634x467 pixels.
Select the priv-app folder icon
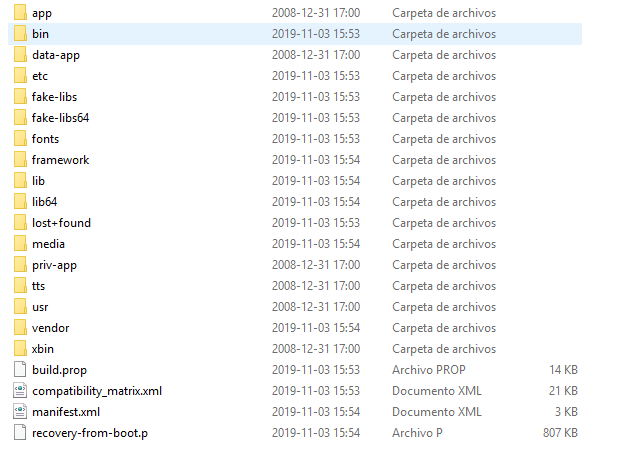pyautogui.click(x=20, y=265)
